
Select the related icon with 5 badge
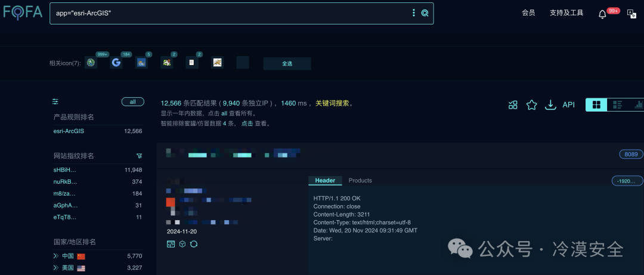point(141,63)
